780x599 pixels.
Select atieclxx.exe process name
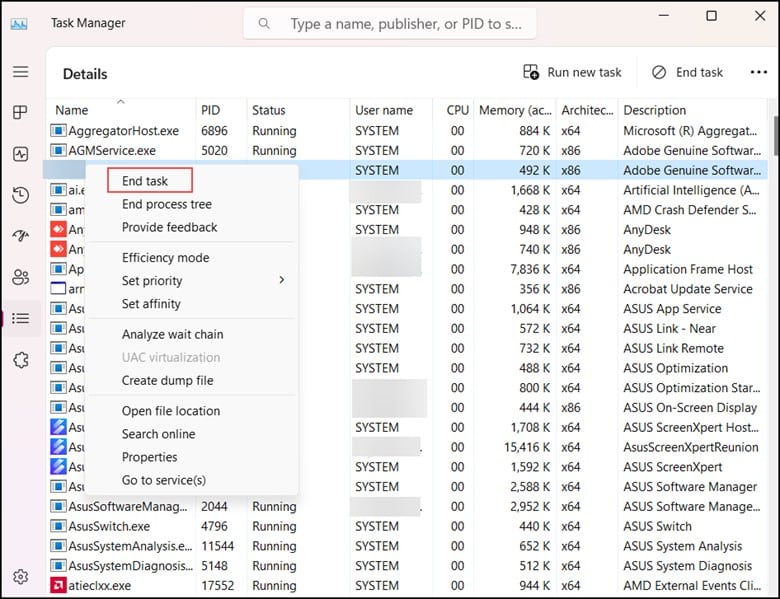pos(99,586)
